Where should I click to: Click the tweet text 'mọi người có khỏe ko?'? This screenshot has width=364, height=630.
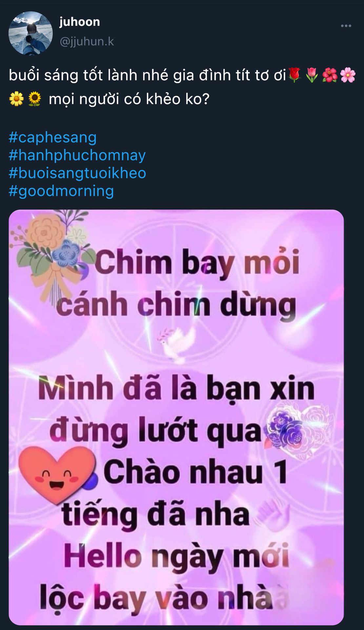coord(129,99)
